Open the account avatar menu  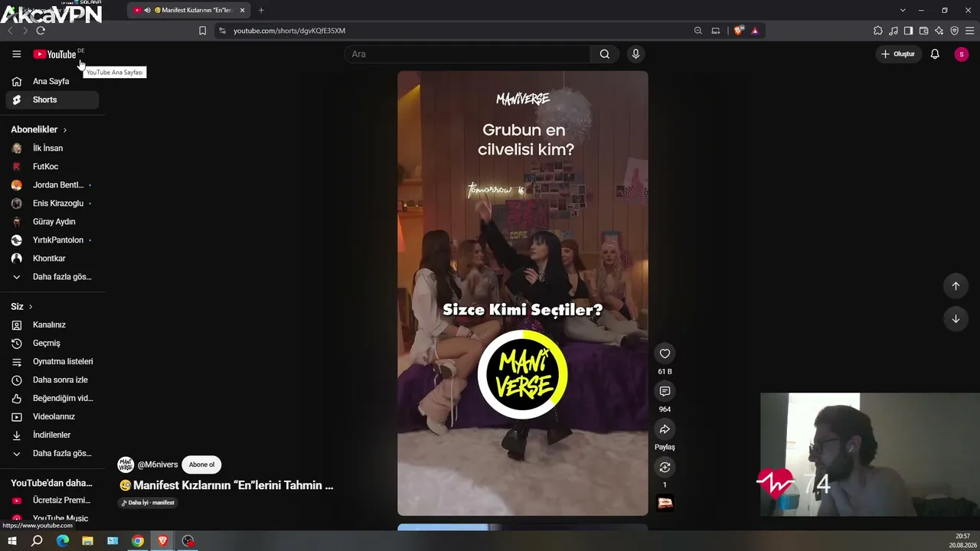(x=962, y=54)
